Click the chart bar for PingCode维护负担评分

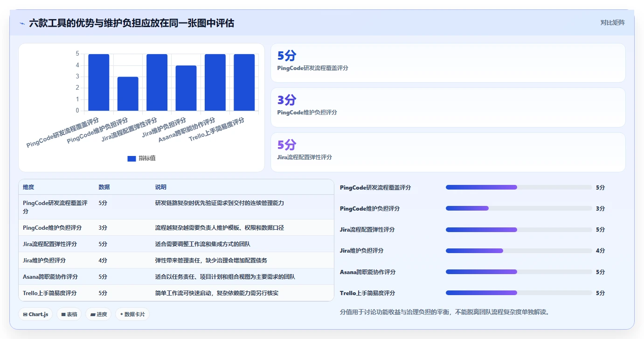click(128, 94)
